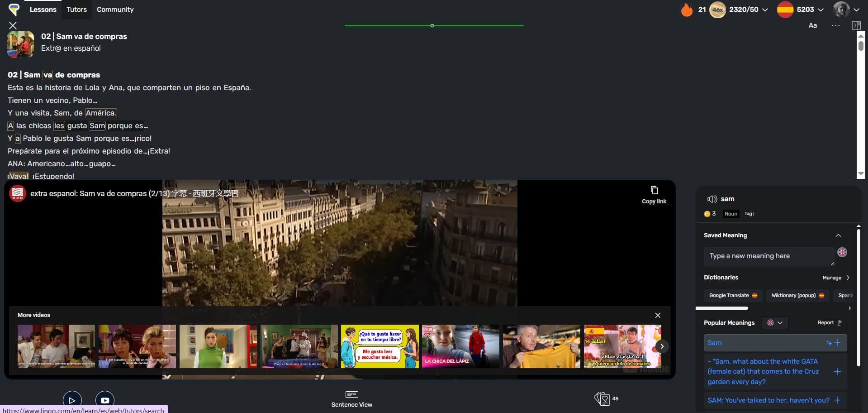Click the highlighted word 'les'
Screen dimensions: 868x413
(59, 125)
